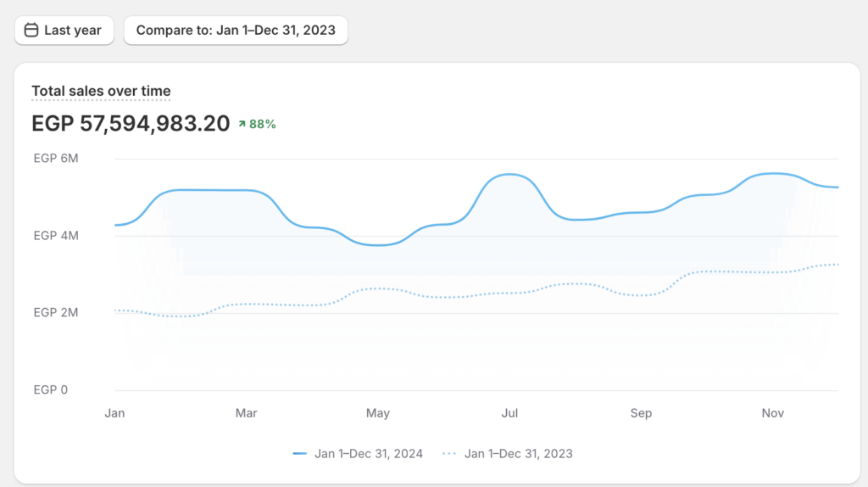This screenshot has width=868, height=487.
Task: Toggle the Jan 1–Dec 31, 2023 legend series
Action: coord(518,454)
